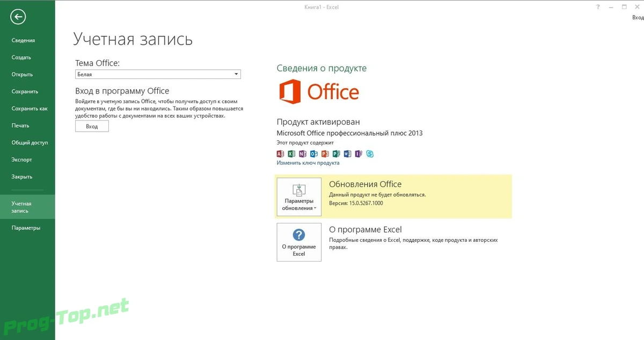The height and width of the screenshot is (340, 644).
Task: Click the OneNote product icon
Action: [x=303, y=154]
